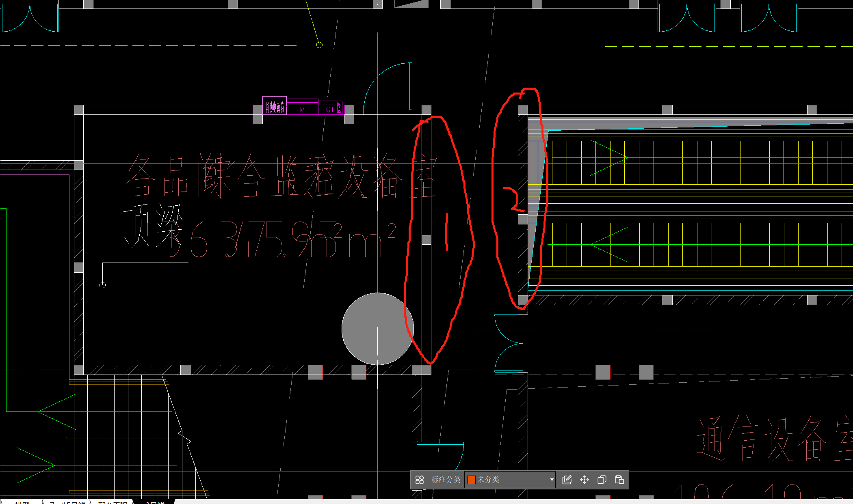Select the large gray circular column
The width and height of the screenshot is (853, 504).
377,329
